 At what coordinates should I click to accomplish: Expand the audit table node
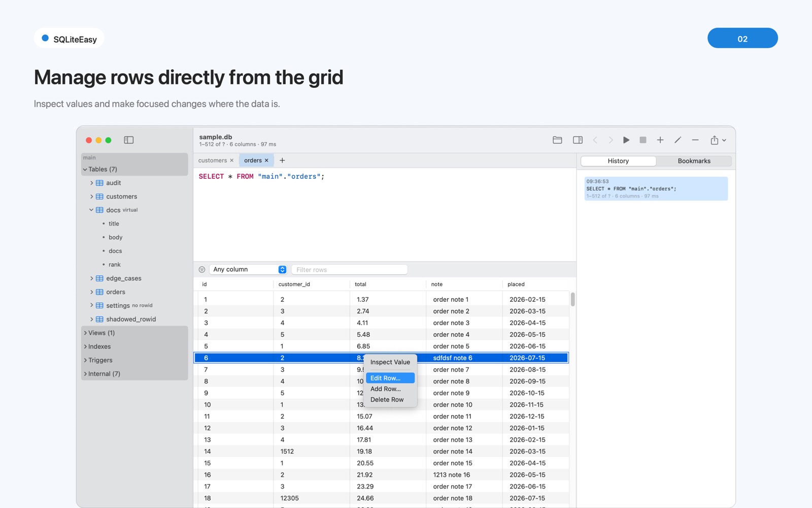point(92,183)
